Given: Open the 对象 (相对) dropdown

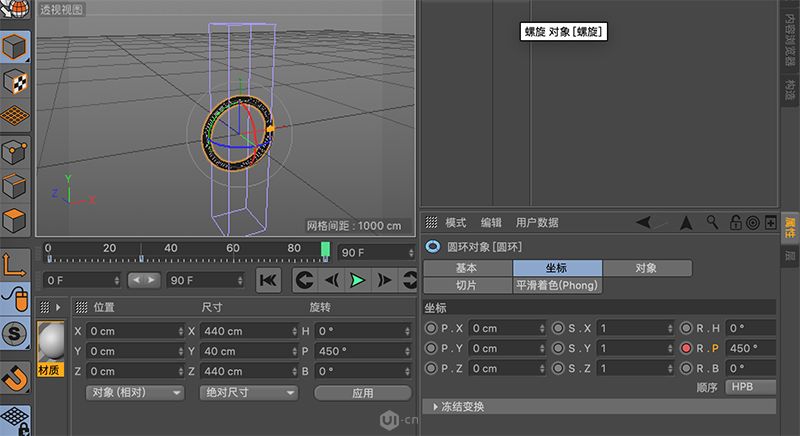Looking at the screenshot, I should (135, 393).
